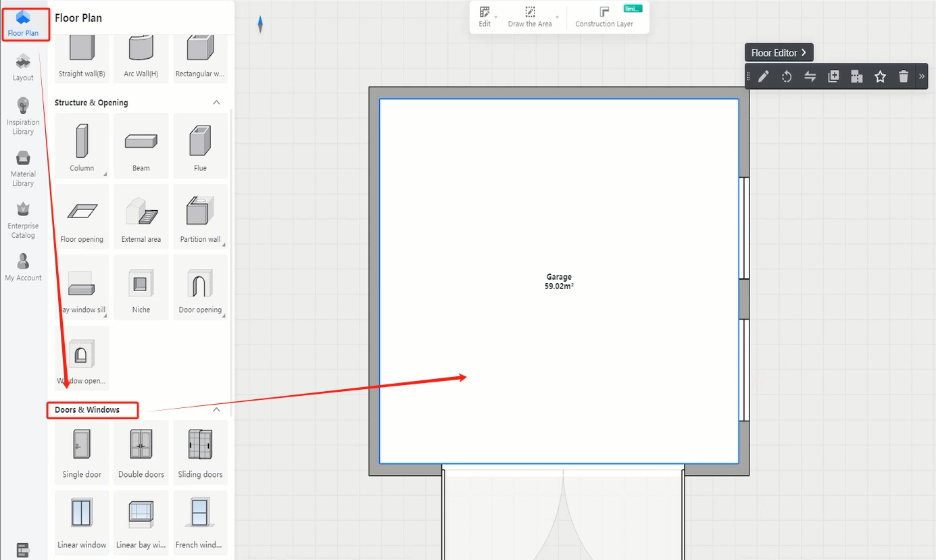Screen dimensions: 936x560
Task: Select the External area item
Action: coord(141,216)
